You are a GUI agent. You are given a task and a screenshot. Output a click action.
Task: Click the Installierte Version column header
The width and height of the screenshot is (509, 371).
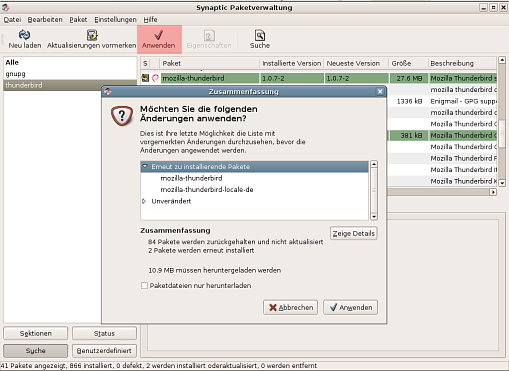[x=292, y=63]
